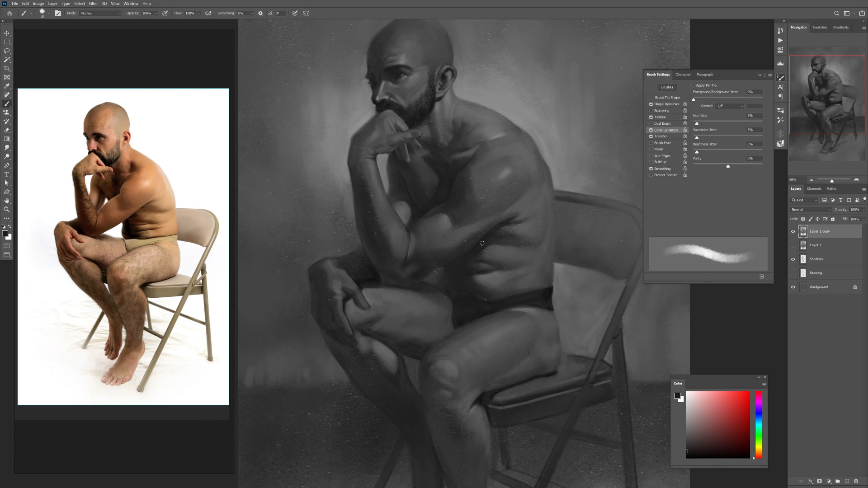Lock all layer attributes

pyautogui.click(x=833, y=219)
